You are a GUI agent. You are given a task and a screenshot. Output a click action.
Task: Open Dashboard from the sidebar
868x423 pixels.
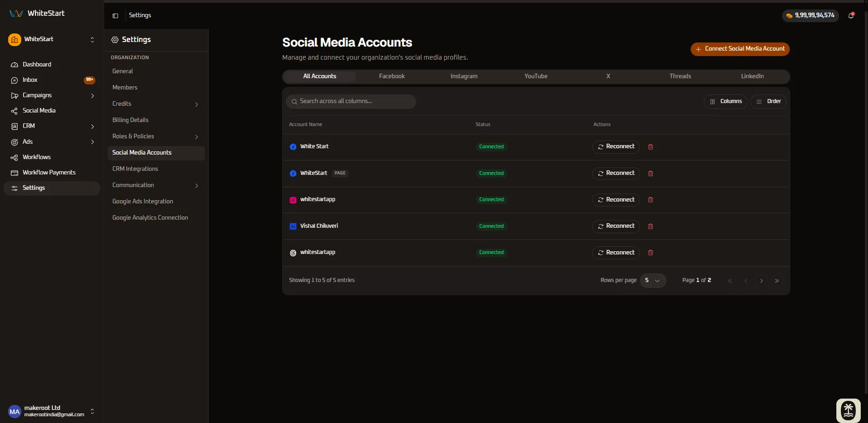[x=52, y=65]
